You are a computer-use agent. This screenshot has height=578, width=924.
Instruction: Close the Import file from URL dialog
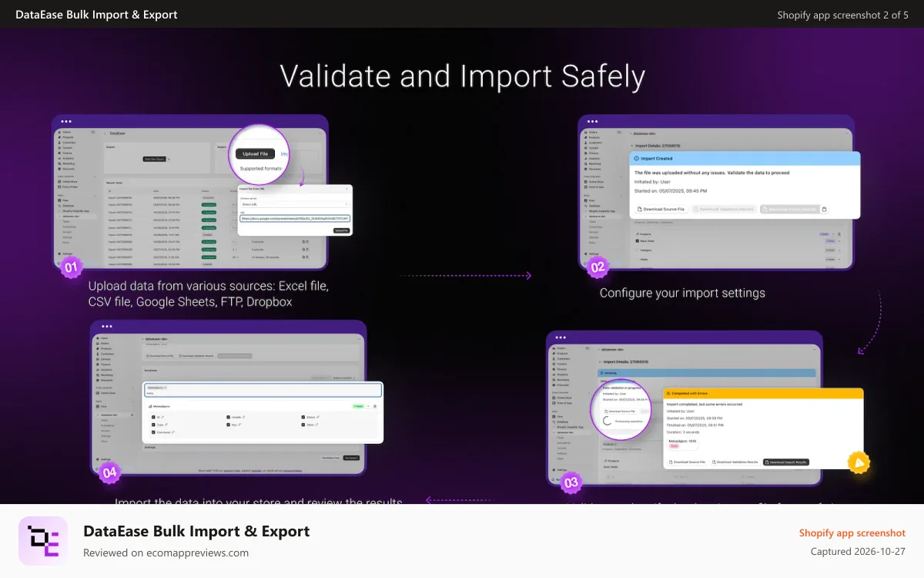[346, 189]
